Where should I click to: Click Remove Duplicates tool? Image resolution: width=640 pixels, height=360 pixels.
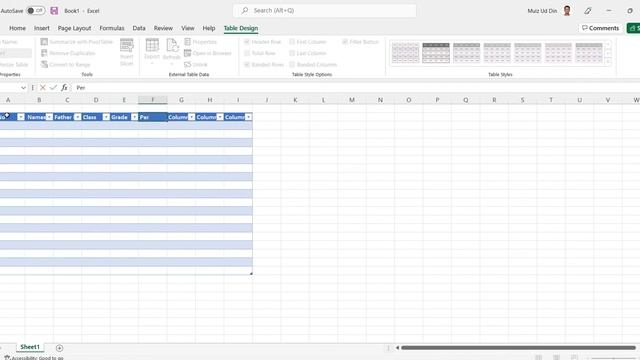(x=68, y=53)
